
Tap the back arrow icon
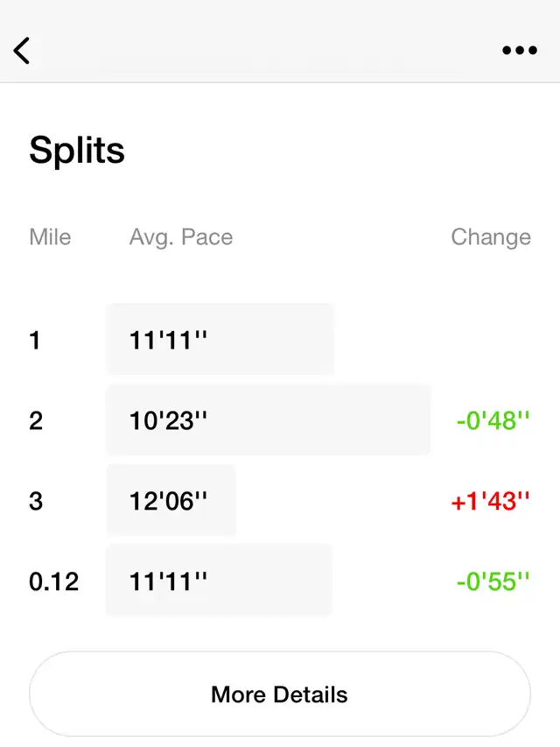(x=22, y=51)
